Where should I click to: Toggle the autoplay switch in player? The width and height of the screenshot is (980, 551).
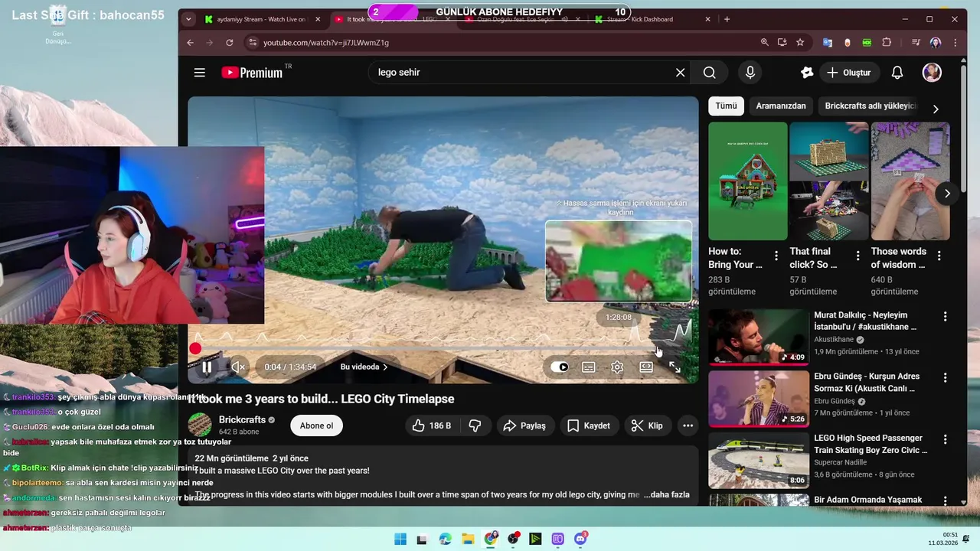tap(560, 367)
